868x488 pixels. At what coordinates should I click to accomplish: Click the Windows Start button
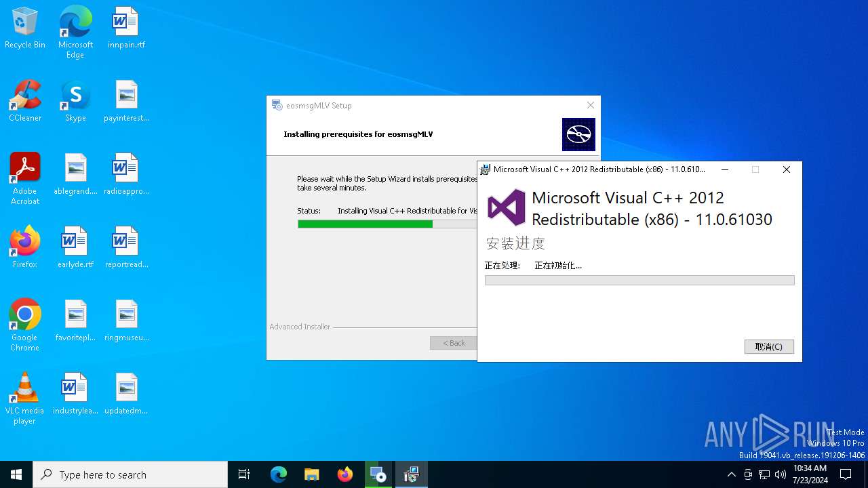[16, 474]
